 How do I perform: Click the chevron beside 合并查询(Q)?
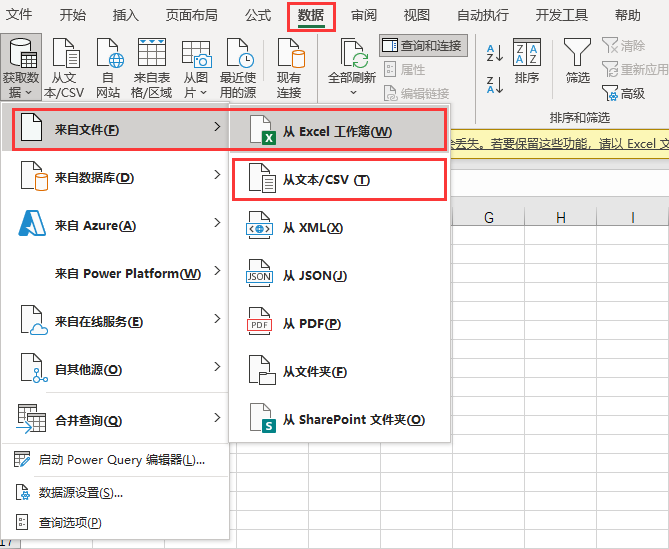click(x=217, y=417)
